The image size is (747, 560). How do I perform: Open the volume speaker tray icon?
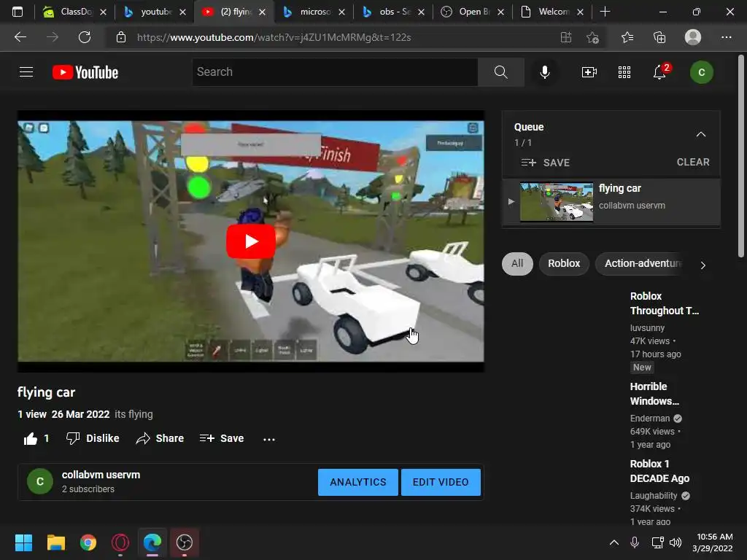[x=676, y=542]
